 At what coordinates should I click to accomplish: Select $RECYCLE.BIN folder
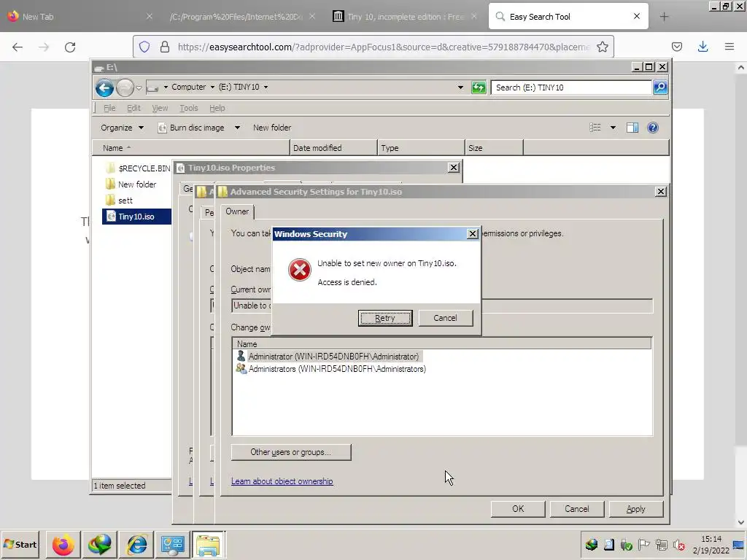point(137,168)
